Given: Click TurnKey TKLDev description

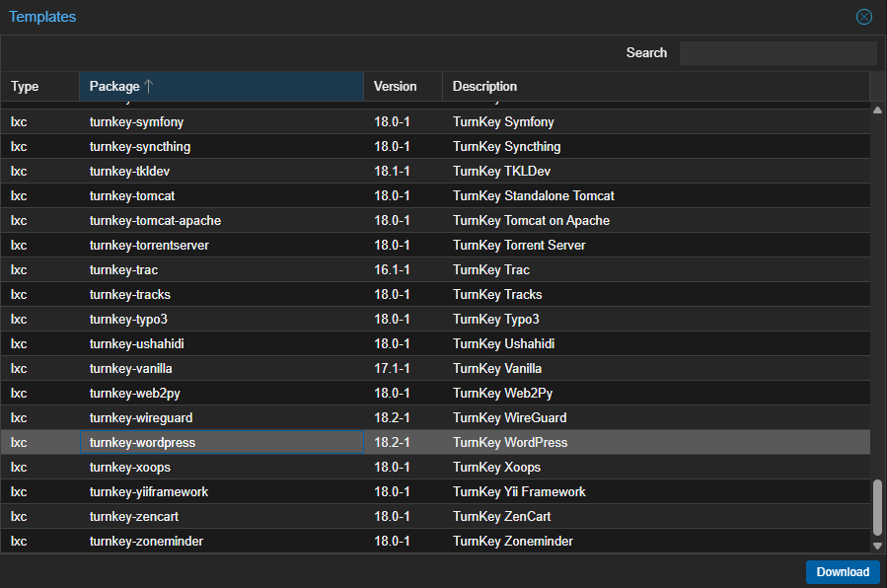Looking at the screenshot, I should point(501,172).
